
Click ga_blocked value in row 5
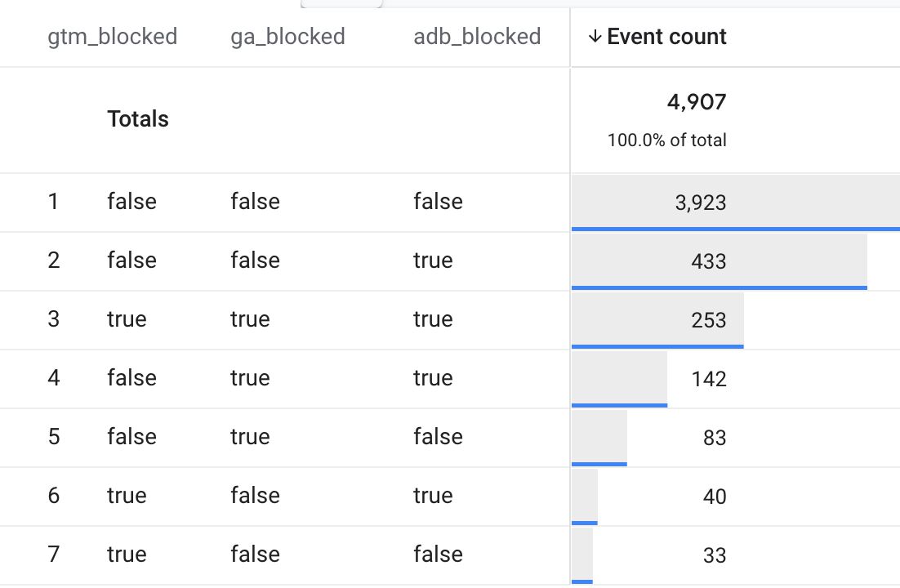250,437
